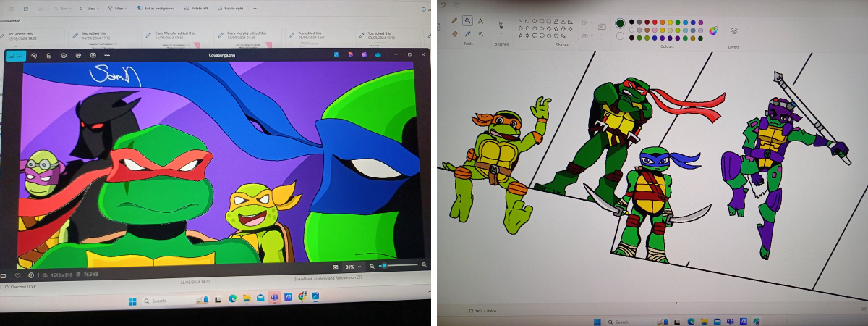Open File Explorer's See more three-dots menu
868x326 pixels.
255,8
